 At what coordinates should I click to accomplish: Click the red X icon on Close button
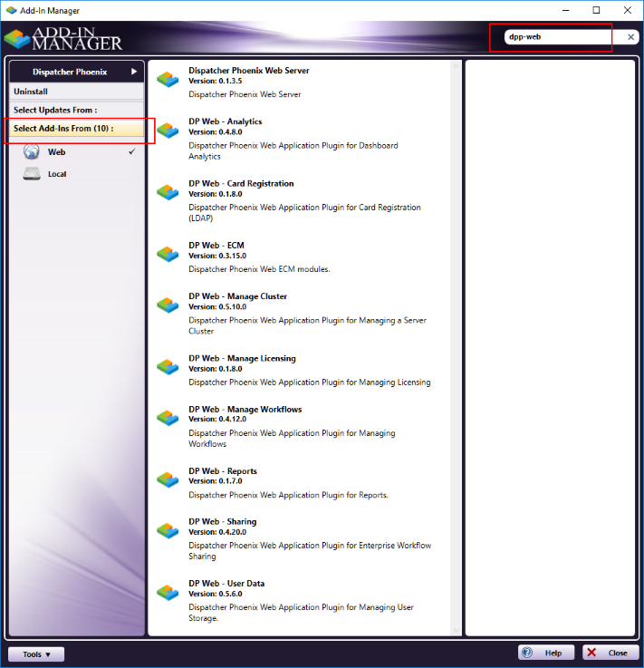coord(591,653)
